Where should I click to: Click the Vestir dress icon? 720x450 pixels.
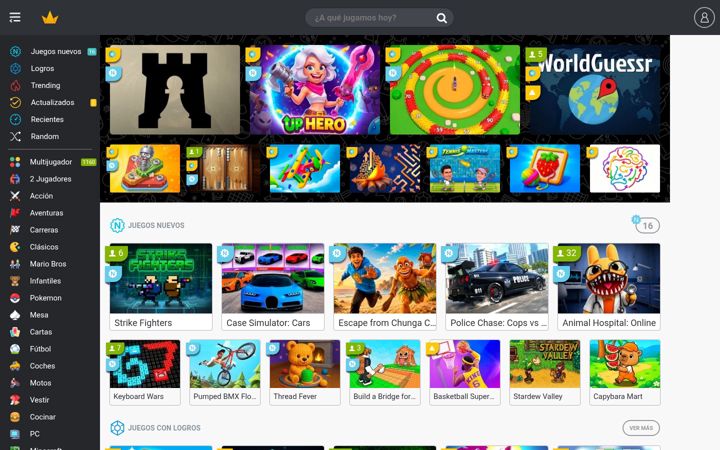point(15,400)
